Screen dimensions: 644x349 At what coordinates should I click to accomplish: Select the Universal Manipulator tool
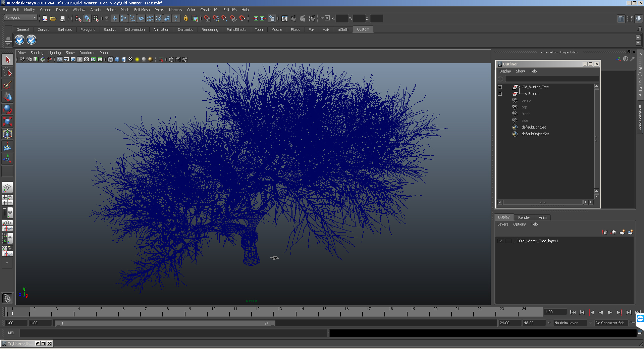(x=7, y=134)
